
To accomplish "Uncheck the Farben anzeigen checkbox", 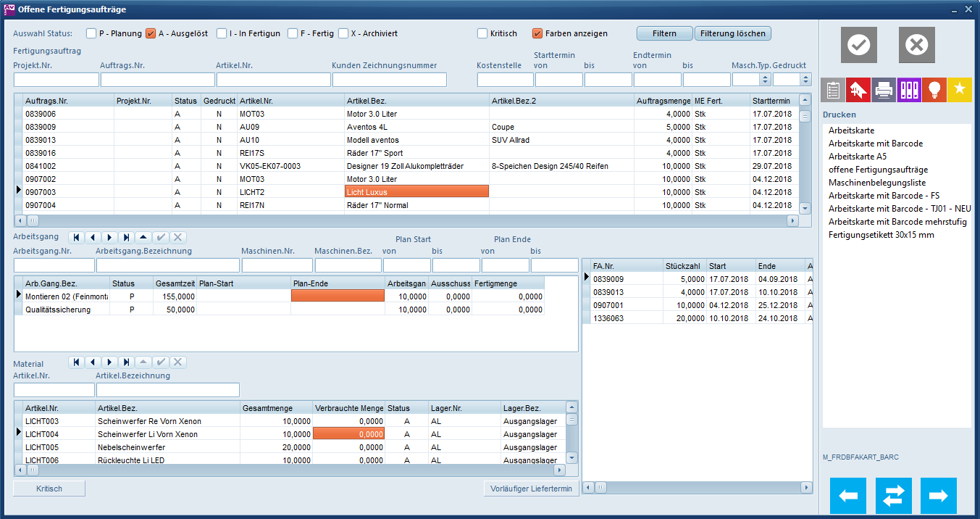I will click(537, 33).
